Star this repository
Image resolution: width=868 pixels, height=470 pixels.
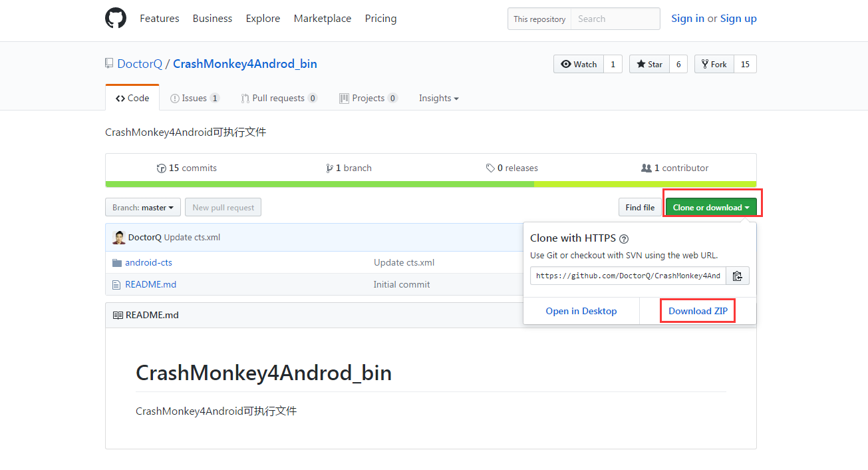tap(649, 64)
